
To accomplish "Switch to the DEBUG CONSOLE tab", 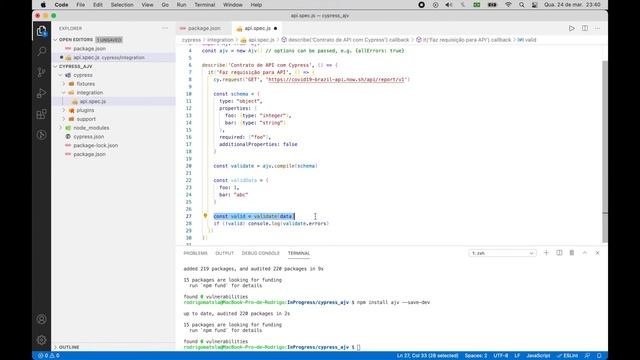I will coord(260,253).
